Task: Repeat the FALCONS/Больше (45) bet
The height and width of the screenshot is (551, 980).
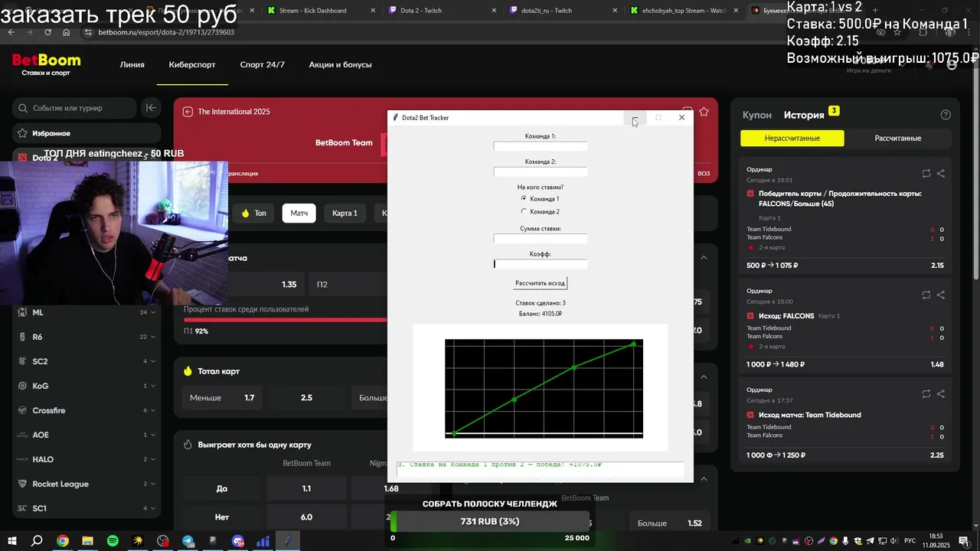Action: [x=926, y=174]
